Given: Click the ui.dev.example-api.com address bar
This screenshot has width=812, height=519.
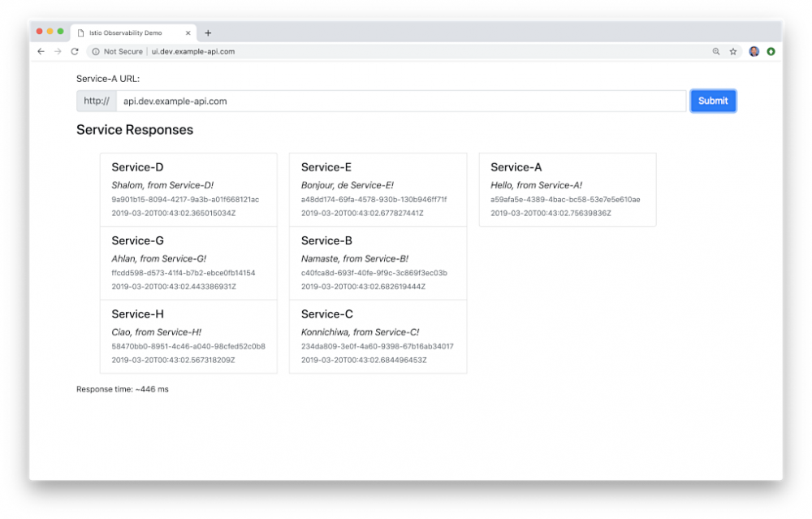Looking at the screenshot, I should pos(191,51).
